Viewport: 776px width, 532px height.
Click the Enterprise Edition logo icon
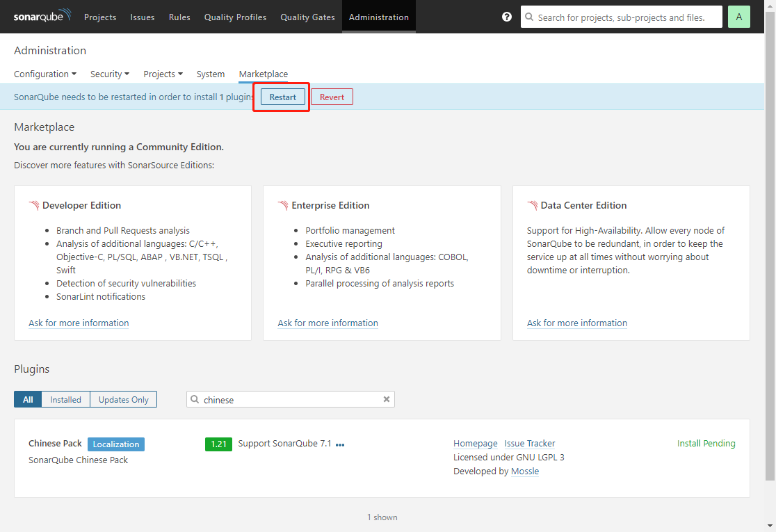(283, 205)
